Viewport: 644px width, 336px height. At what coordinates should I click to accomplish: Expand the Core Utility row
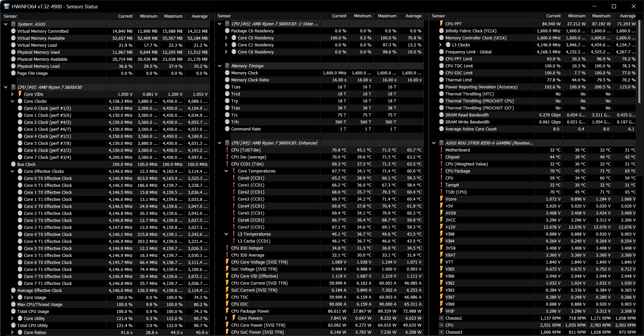(x=12, y=318)
